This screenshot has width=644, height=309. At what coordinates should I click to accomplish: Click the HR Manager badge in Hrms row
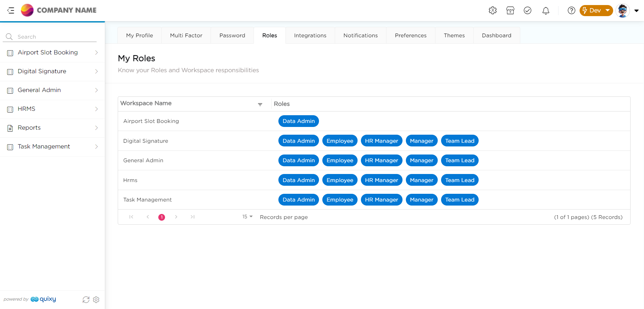coord(381,180)
